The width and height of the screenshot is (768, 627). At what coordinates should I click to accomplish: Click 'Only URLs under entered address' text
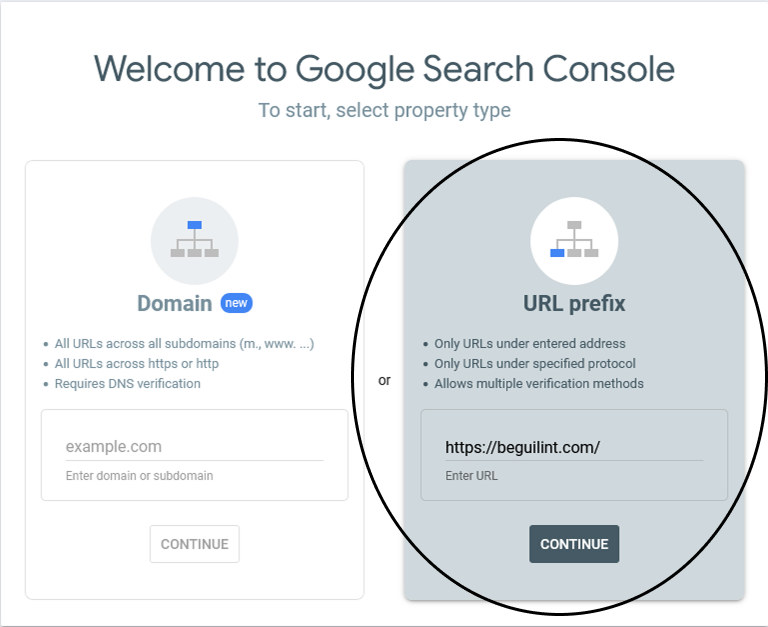530,343
